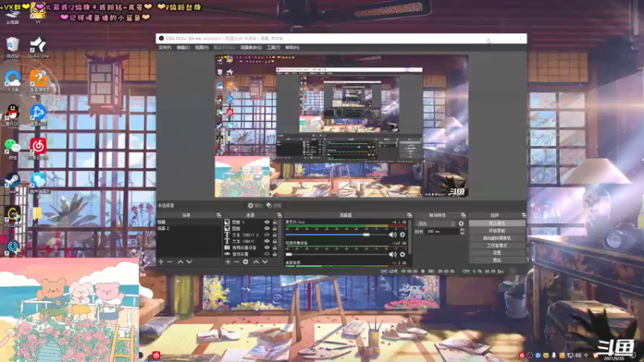
Task: Move the selected source down
Action: [265, 262]
